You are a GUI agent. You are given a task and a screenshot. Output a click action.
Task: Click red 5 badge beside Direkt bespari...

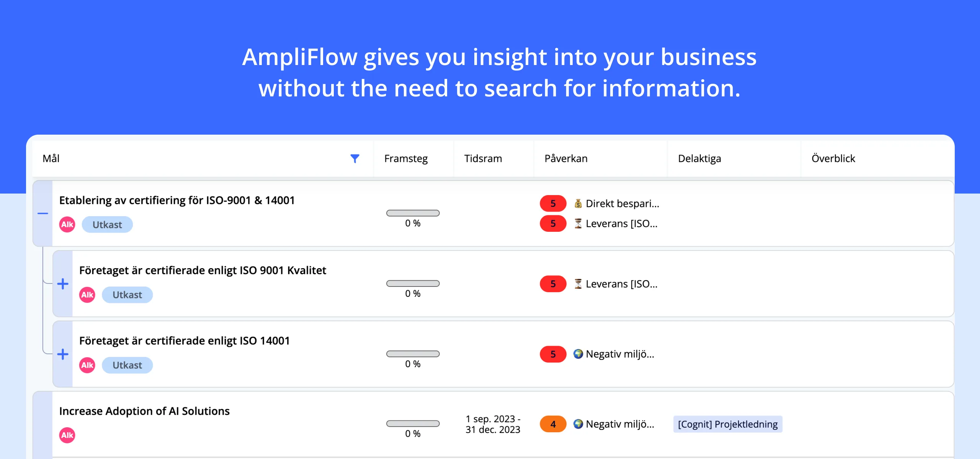[x=553, y=203]
